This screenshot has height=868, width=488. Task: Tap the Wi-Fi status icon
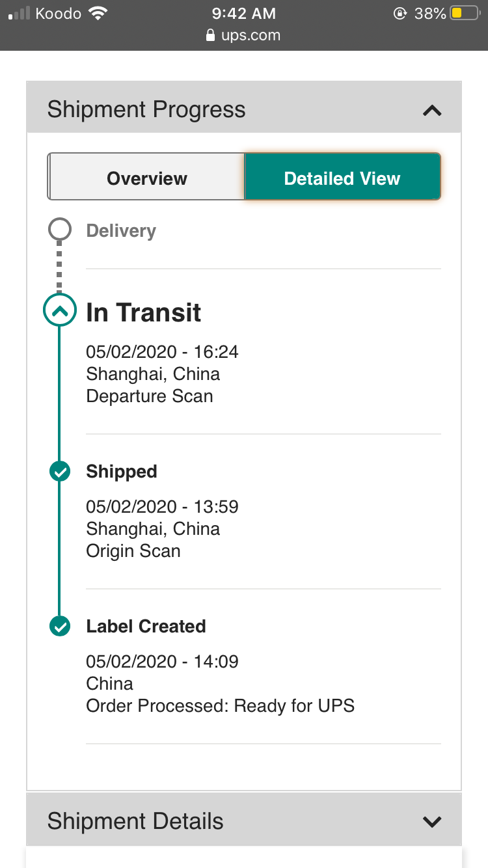pyautogui.click(x=99, y=13)
